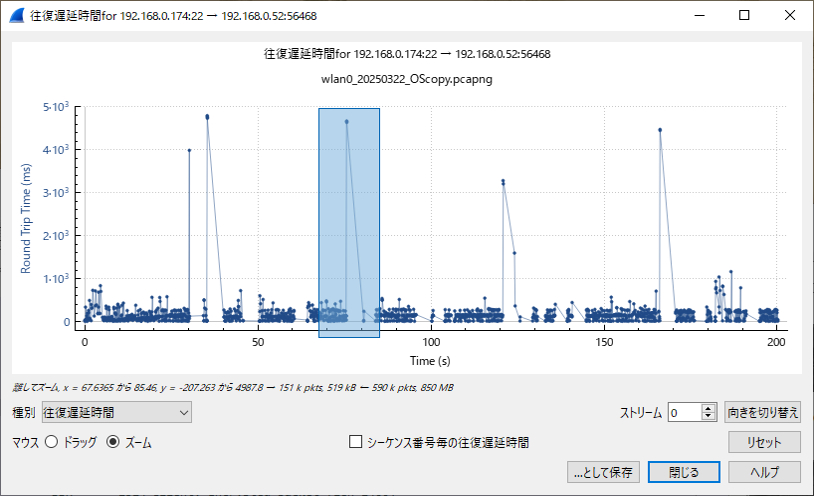Click the 5·10³ y-axis tick label
814x496 pixels.
tap(56, 106)
